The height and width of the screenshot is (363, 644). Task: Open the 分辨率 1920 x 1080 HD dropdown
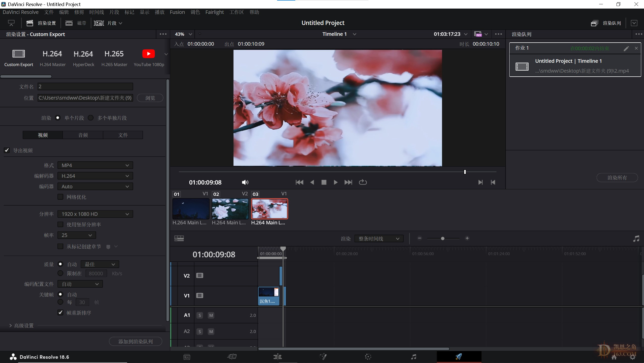[95, 214]
